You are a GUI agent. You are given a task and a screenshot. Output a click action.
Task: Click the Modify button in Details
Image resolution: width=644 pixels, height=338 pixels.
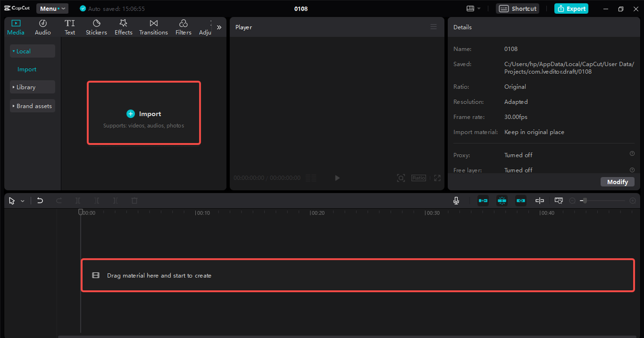coord(617,182)
